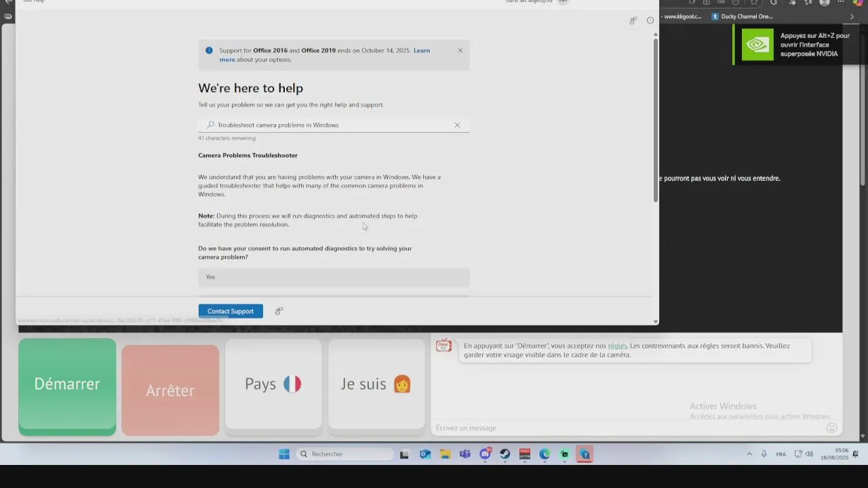The height and width of the screenshot is (488, 868).
Task: Open Task View from the taskbar
Action: pyautogui.click(x=404, y=454)
